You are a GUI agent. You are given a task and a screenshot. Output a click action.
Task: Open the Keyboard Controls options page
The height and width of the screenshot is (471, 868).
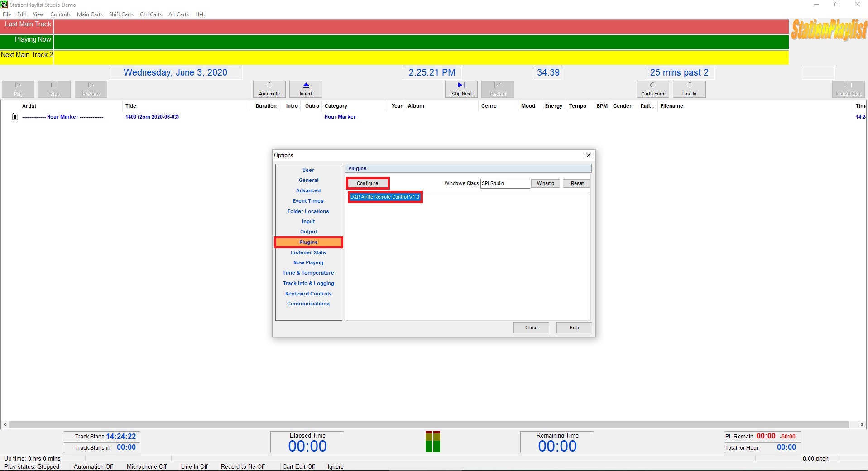coord(308,294)
